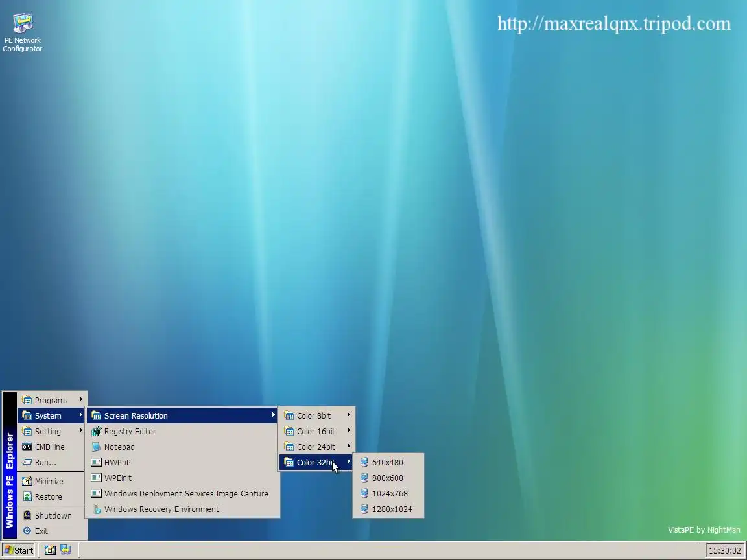Click the System folder icon
Viewport: 747px width, 560px height.
[x=27, y=415]
